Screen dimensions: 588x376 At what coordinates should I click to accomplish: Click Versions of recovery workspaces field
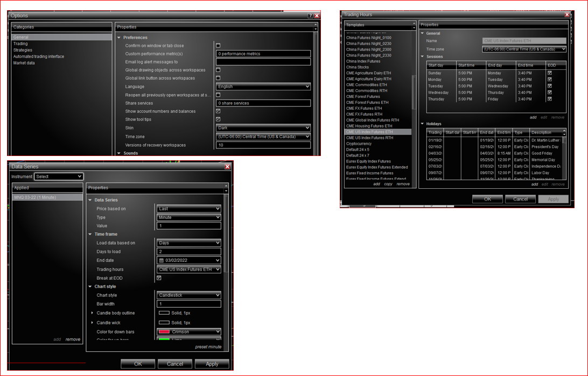click(263, 145)
